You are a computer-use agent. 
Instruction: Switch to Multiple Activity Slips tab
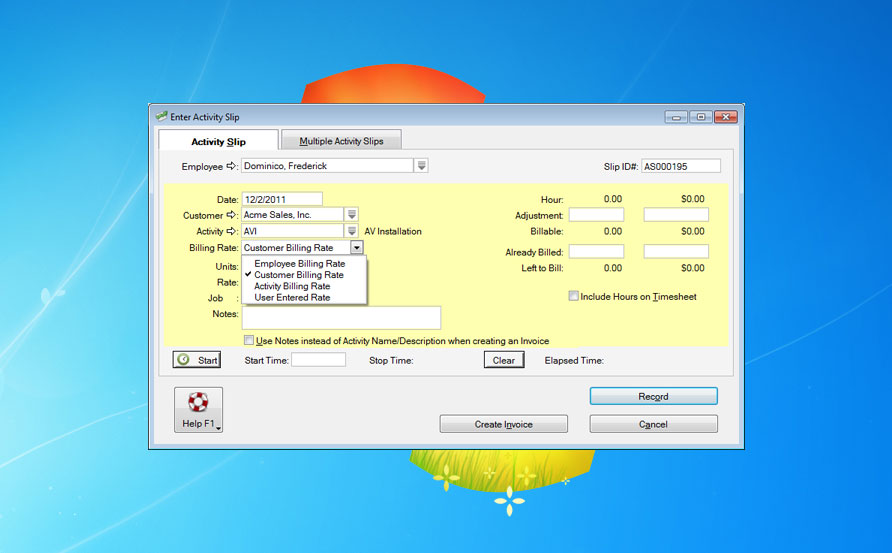tap(341, 141)
